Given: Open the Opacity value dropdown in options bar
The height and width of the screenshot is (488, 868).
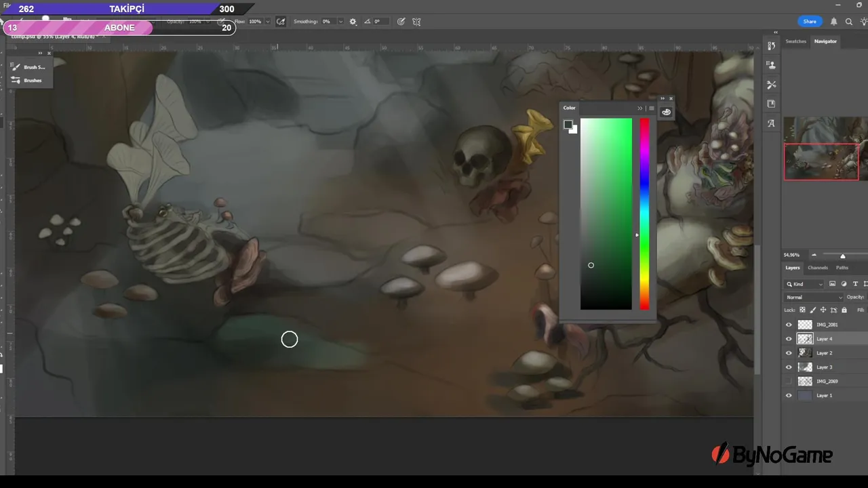Looking at the screenshot, I should [208, 22].
